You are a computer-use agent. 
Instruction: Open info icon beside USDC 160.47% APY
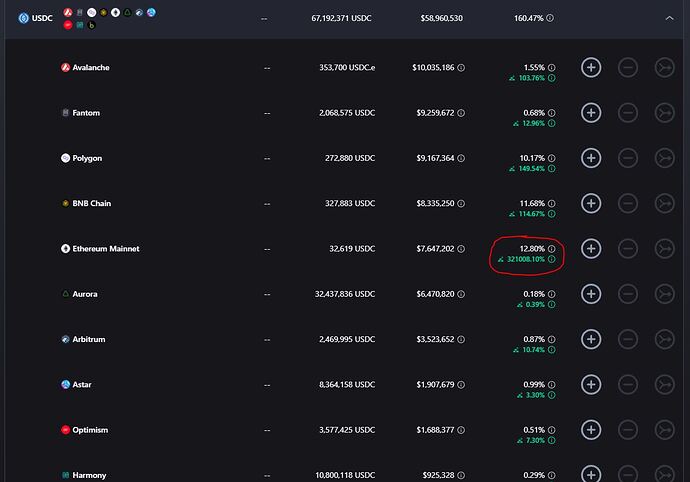[x=550, y=18]
